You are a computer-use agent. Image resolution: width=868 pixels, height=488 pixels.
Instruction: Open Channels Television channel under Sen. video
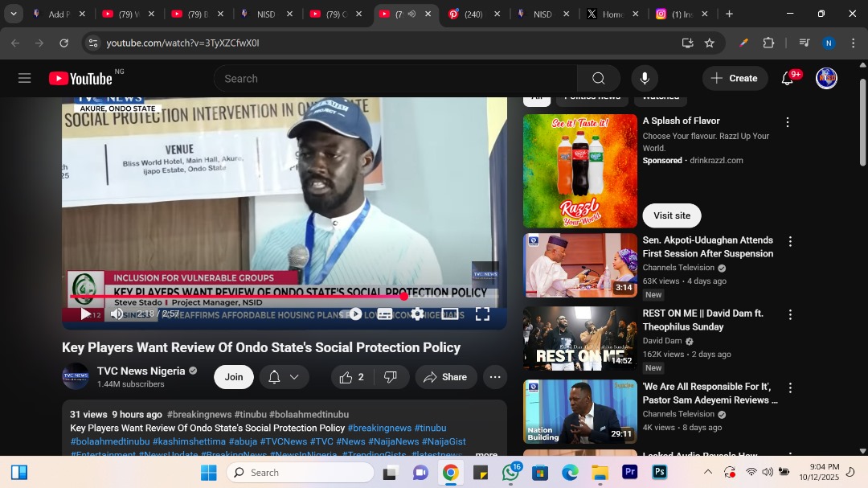678,268
